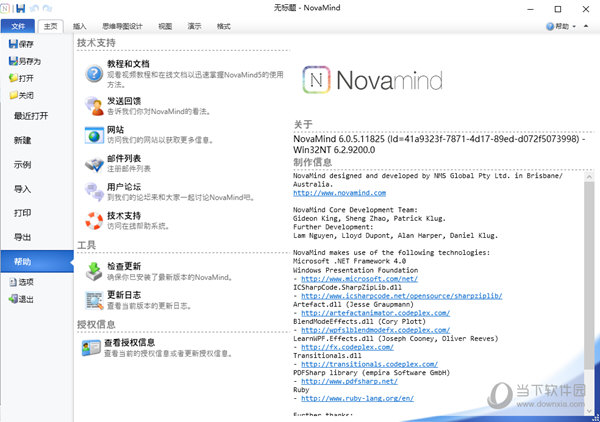The width and height of the screenshot is (600, 422).
Task: Switch to the 演示 (Presentation) tab
Action: [194, 26]
